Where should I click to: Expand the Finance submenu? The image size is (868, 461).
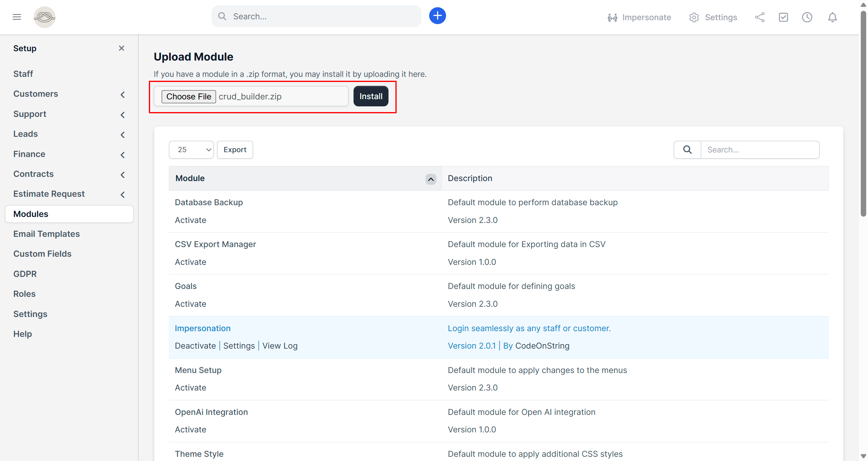pos(123,155)
